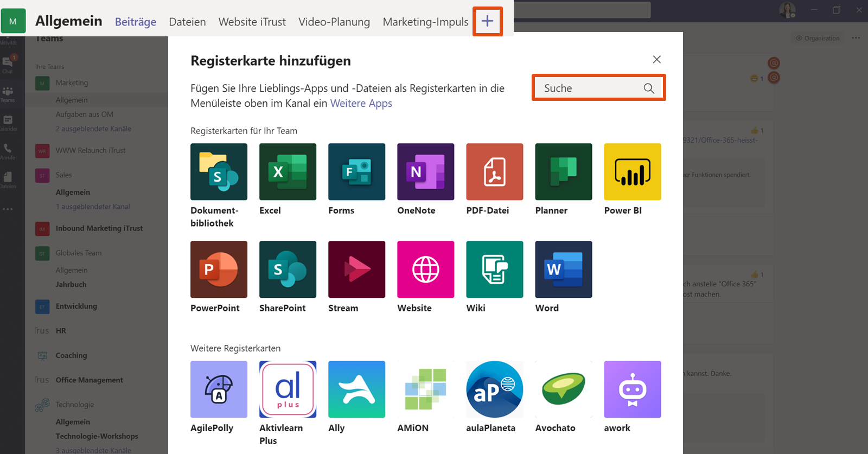Close the Registerkarte hinzufügen dialog
Screen dimensions: 868x454
[656, 60]
